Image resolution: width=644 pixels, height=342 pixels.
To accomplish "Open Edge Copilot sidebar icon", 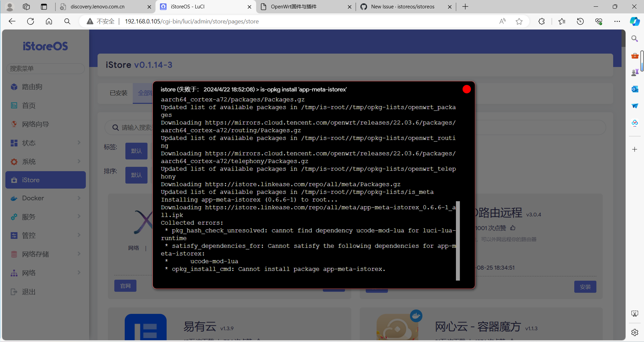I will (634, 21).
